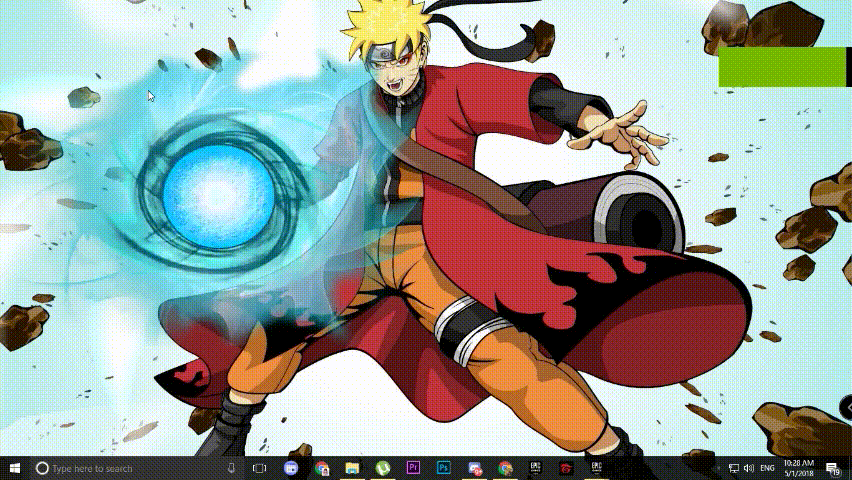Click the ENG language indicator

[x=767, y=468]
